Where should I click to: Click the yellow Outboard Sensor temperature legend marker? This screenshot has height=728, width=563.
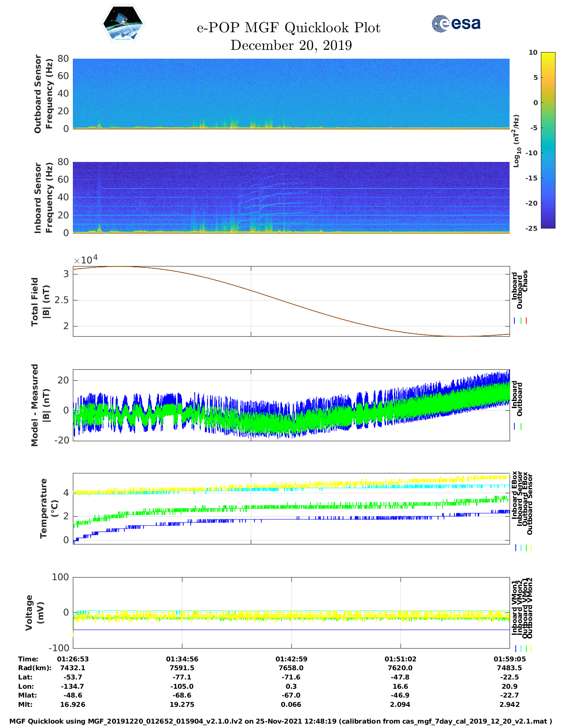[531, 548]
